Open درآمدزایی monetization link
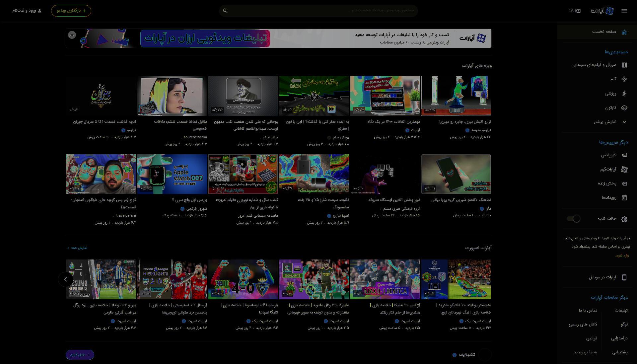 click(x=619, y=338)
